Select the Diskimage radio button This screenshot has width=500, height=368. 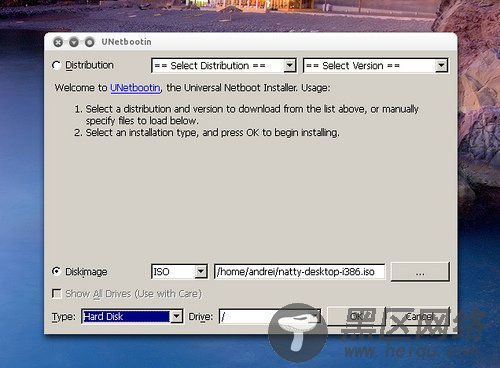[56, 271]
